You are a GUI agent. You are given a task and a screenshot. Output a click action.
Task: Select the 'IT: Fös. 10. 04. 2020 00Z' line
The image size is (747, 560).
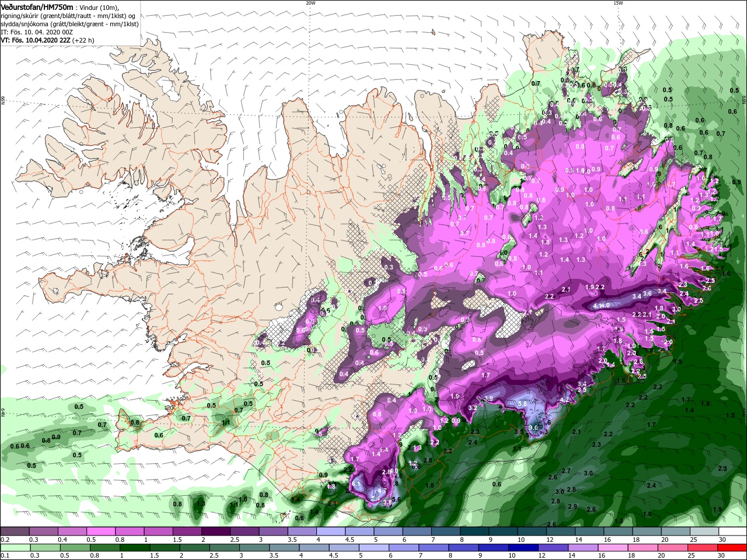[37, 32]
